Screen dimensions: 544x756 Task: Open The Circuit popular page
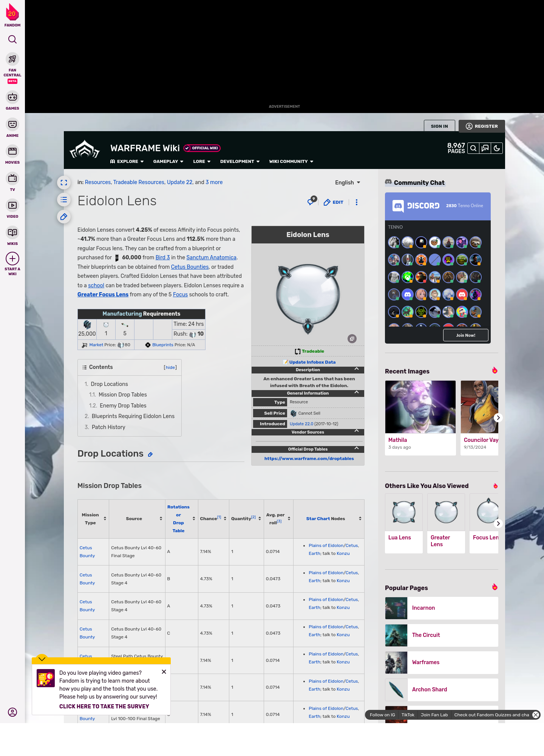pos(442,635)
